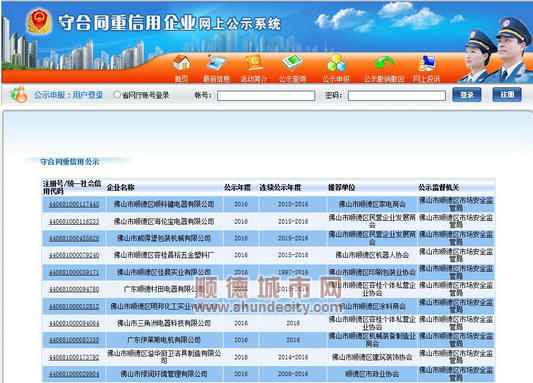Screen dimensions: 533x383
Task: Focus the 密码 password input field
Action: pos(397,96)
